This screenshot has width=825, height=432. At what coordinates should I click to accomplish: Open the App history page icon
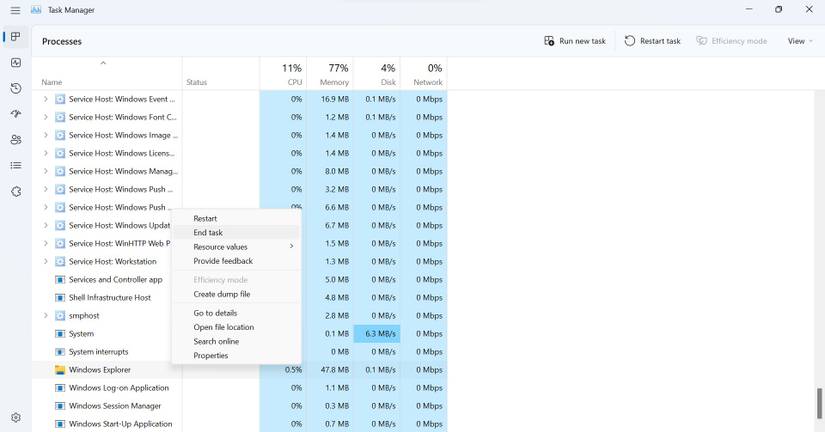coord(15,89)
